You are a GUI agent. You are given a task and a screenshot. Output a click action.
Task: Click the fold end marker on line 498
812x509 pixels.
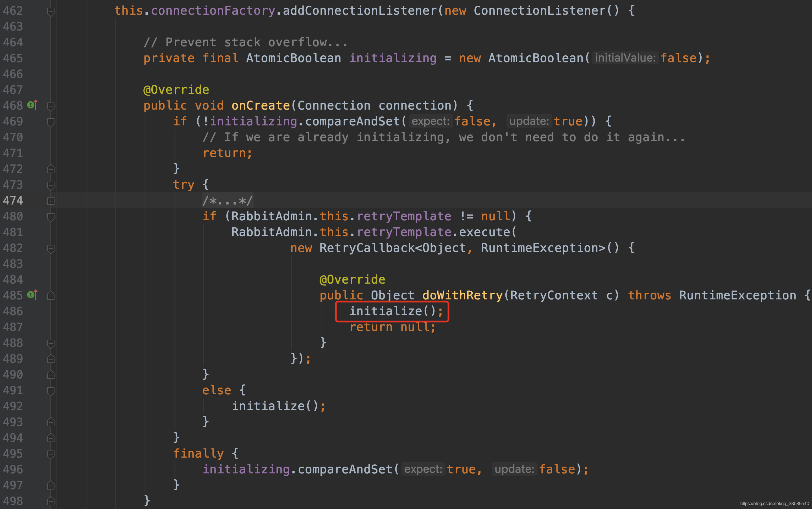point(51,501)
